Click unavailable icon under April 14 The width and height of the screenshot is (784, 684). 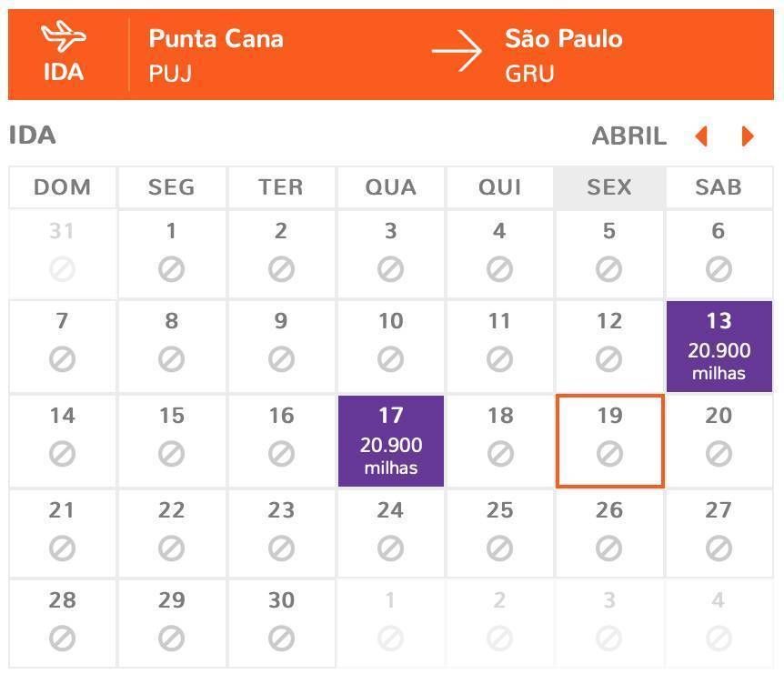coord(62,454)
